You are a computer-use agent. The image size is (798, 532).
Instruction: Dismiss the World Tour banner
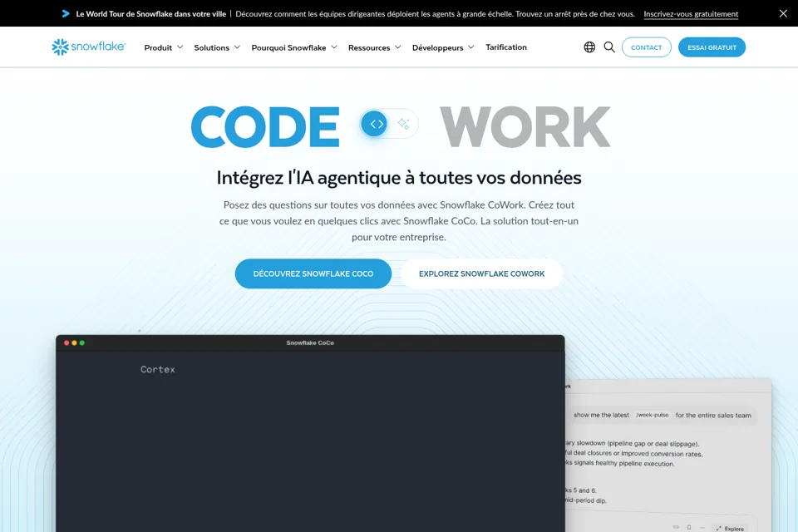tap(783, 14)
